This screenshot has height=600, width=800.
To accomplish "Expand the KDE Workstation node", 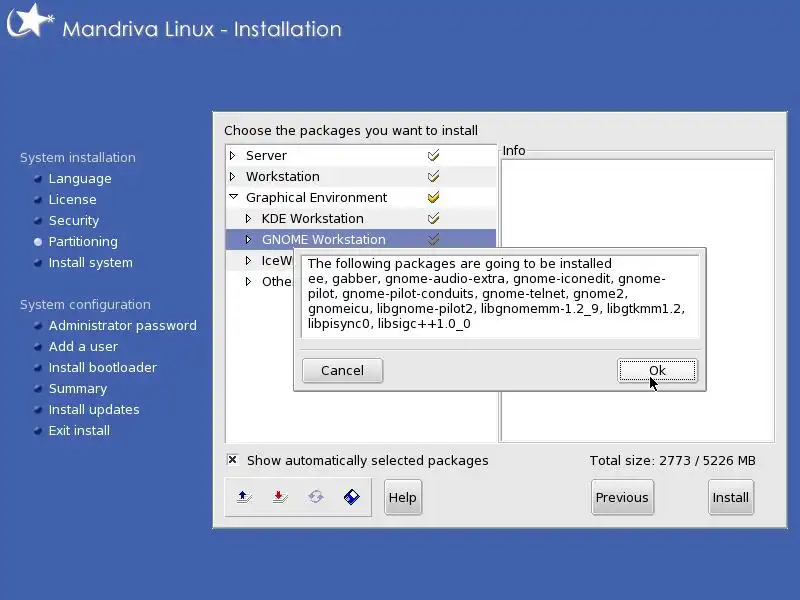I will (x=248, y=218).
